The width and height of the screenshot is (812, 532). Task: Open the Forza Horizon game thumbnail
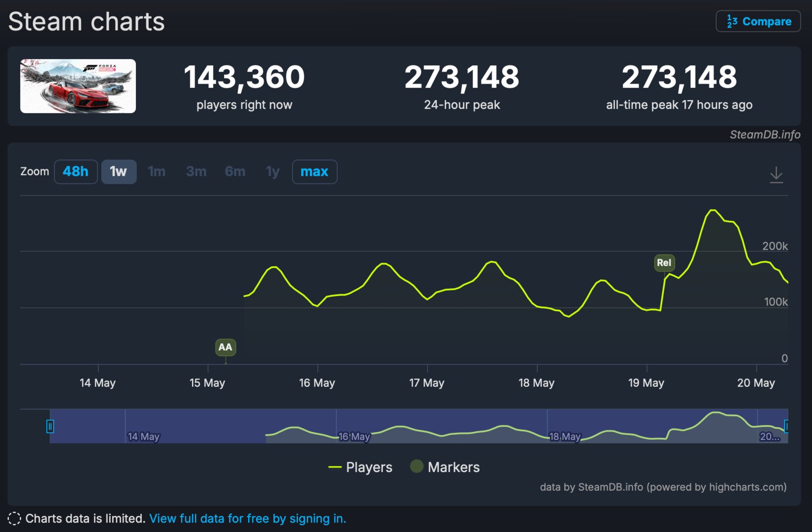(x=78, y=86)
